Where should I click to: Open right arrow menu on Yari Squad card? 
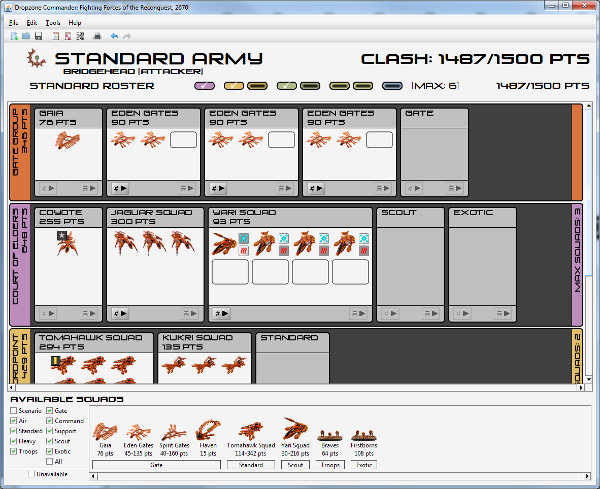[x=358, y=314]
